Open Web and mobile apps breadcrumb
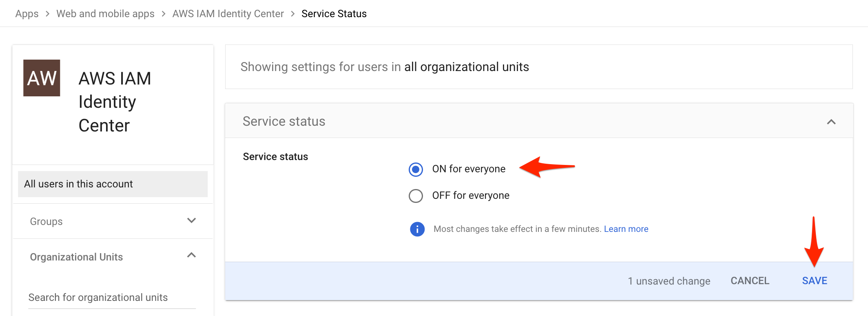The height and width of the screenshot is (316, 868). click(105, 13)
